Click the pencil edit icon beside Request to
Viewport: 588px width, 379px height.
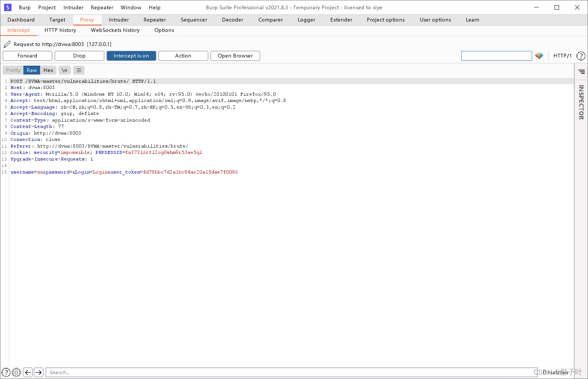pyautogui.click(x=7, y=45)
